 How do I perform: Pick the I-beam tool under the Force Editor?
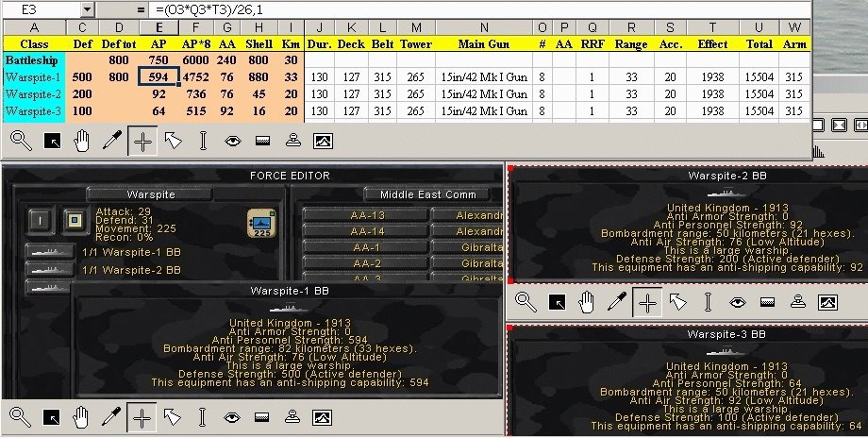pyautogui.click(x=202, y=417)
